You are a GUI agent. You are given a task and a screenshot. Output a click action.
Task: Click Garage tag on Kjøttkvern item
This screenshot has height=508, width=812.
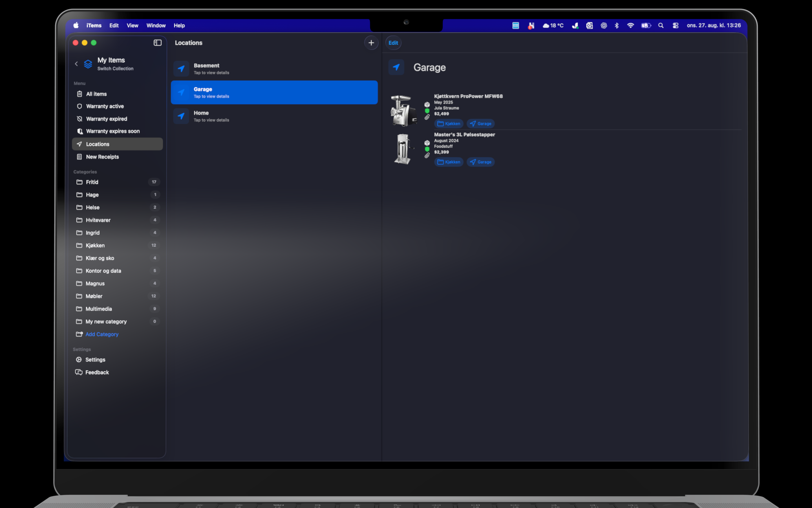coord(480,124)
